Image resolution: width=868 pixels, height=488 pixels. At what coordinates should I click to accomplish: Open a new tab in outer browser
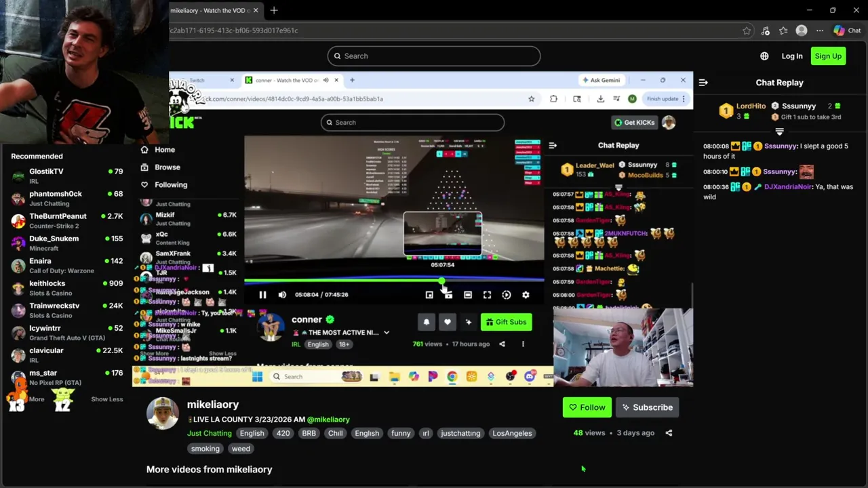coord(274,10)
